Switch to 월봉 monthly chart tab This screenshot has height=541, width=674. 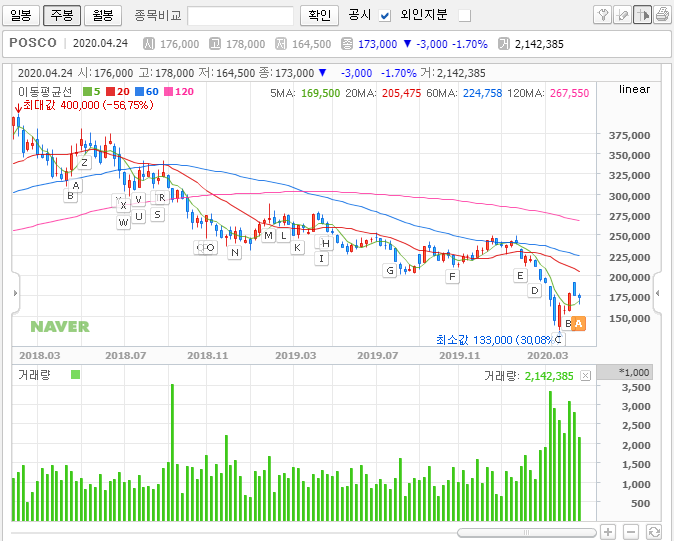click(103, 15)
